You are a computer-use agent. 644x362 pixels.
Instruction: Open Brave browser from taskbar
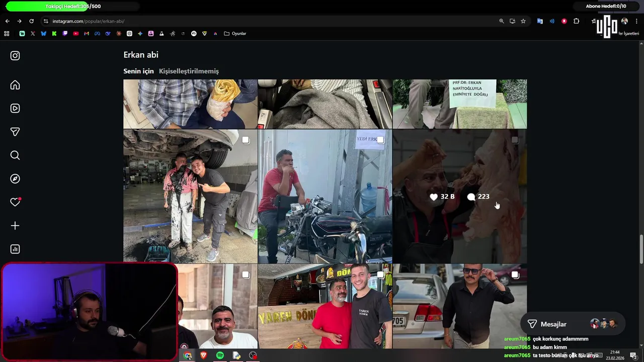point(204,355)
